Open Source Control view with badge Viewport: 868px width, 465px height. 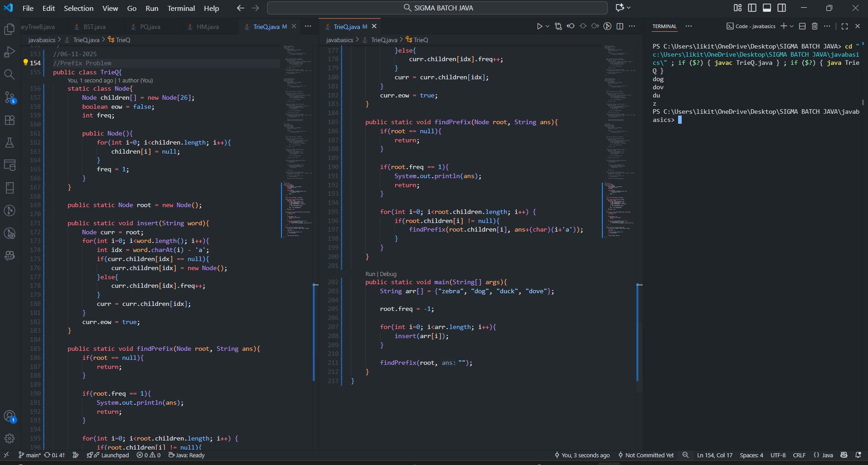10,97
